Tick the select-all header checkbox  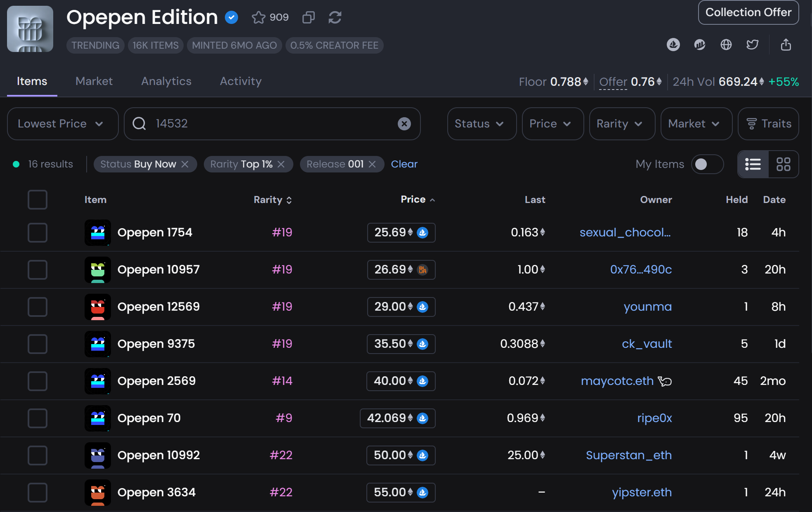pos(38,200)
